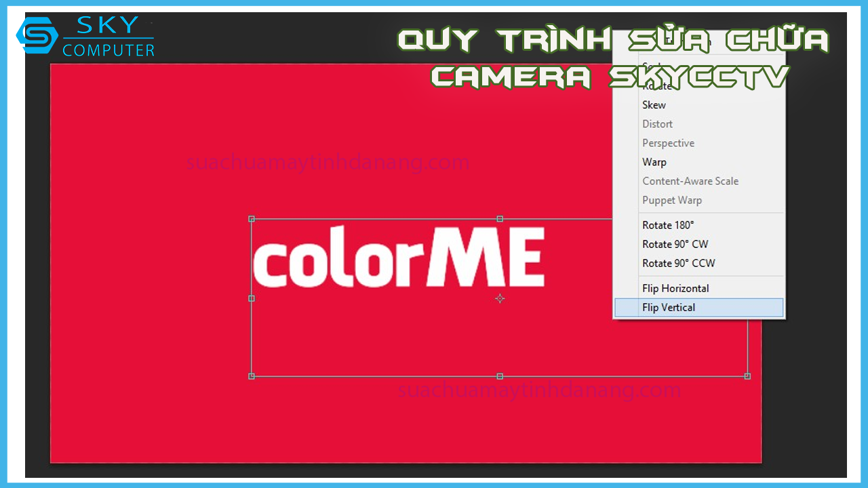Choose Flip Vertical from the context menu
Screen dimensions: 868x488
[669, 308]
